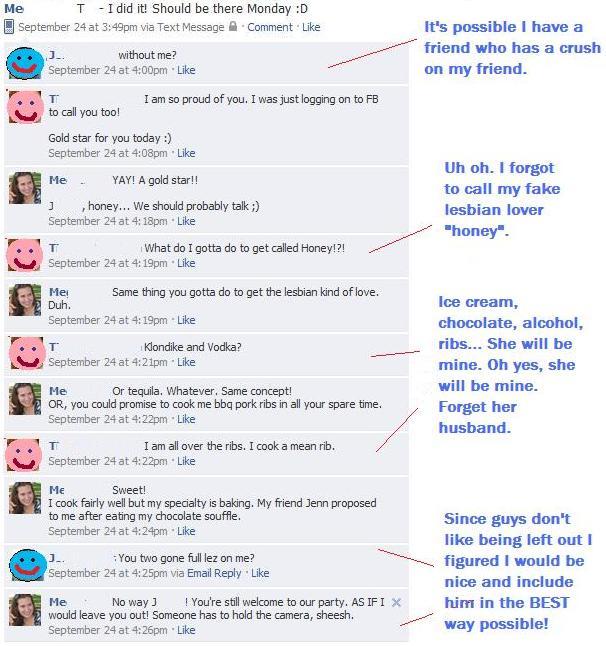Open the Email Reply link on 4:25pm comment
This screenshot has width=606, height=646.
[214, 573]
